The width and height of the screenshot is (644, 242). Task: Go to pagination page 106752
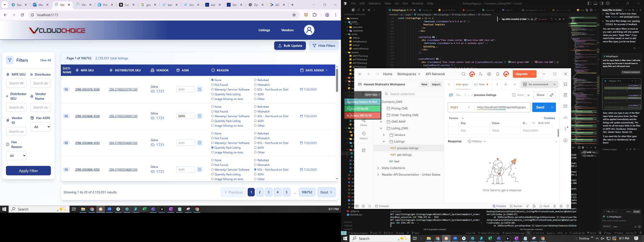307,192
